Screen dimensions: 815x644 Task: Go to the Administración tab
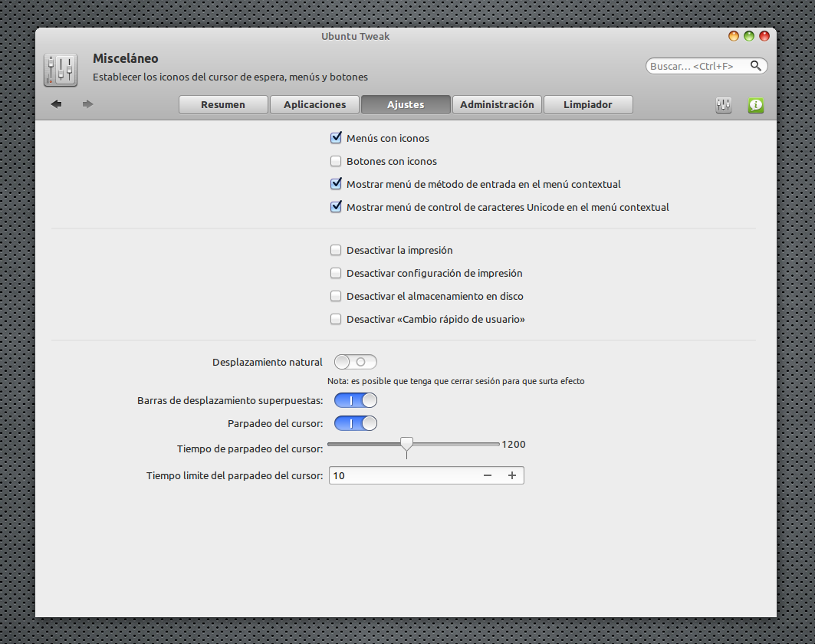pyautogui.click(x=497, y=104)
